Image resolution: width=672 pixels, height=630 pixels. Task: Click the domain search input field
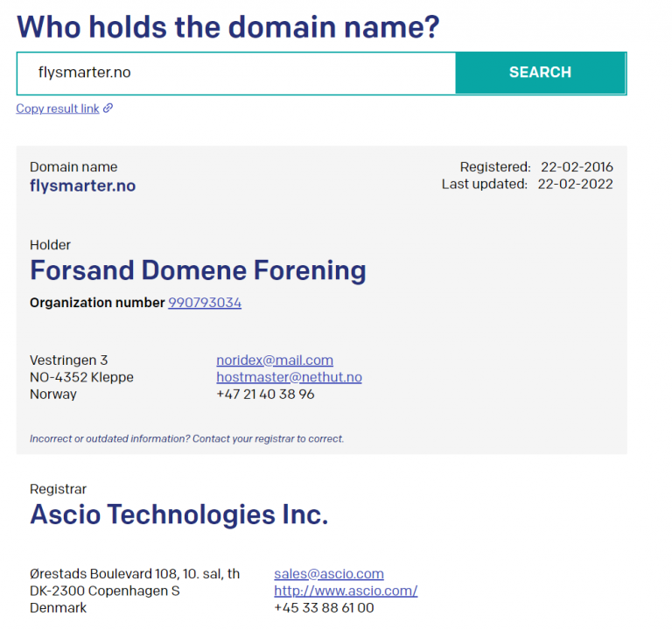point(236,73)
